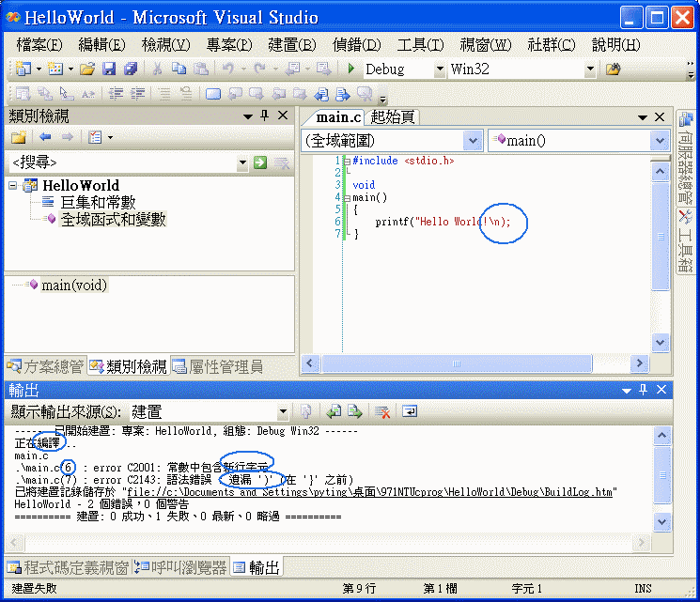Viewport: 700px width, 602px height.
Task: Switch to the 程式碼定義視窗 tab
Action: 68,567
